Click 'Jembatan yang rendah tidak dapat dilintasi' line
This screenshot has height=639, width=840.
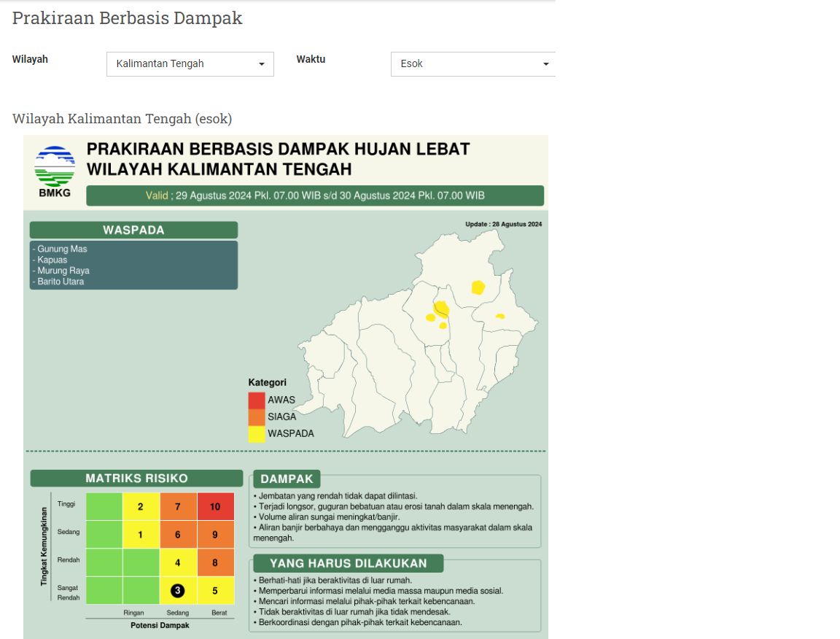tap(335, 496)
